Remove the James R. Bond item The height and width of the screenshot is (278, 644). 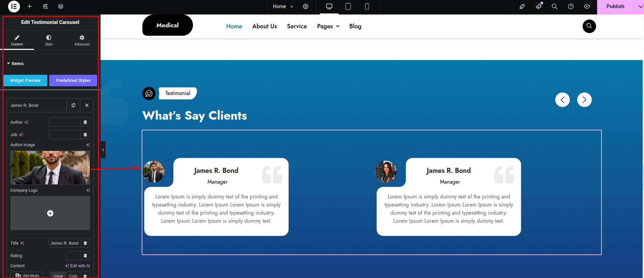click(87, 105)
